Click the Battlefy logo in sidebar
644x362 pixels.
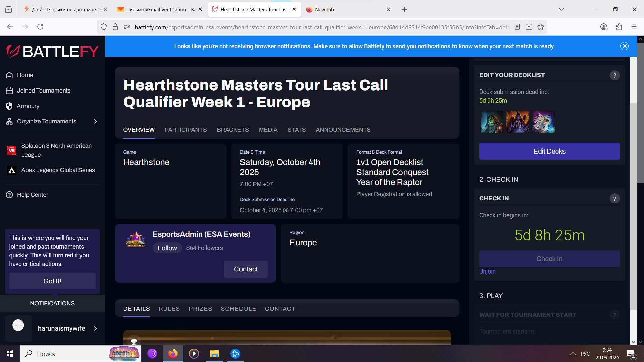[x=52, y=51]
